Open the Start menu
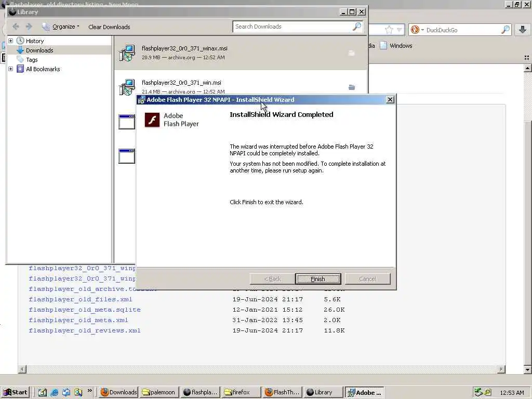 15,392
